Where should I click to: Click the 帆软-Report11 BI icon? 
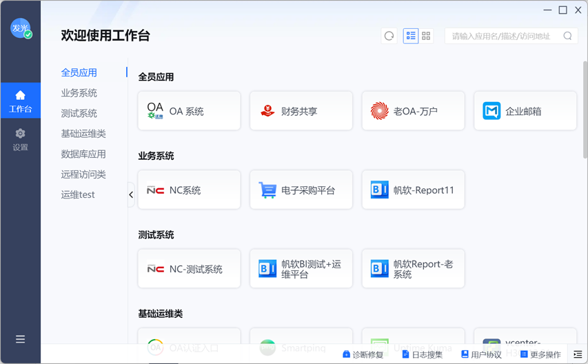[x=380, y=190]
